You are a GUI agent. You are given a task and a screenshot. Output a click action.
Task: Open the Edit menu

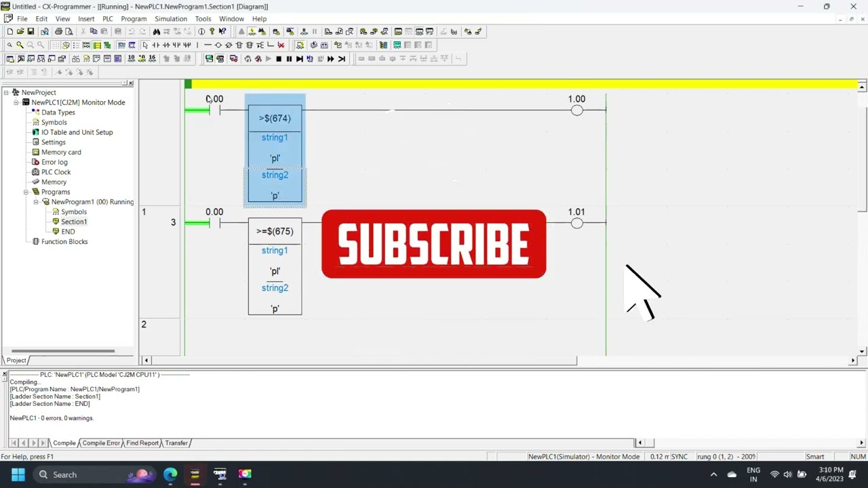pos(41,18)
